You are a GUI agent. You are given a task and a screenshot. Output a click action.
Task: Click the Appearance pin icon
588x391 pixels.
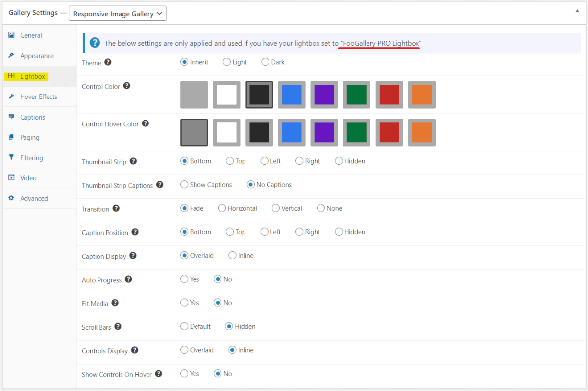coord(11,55)
